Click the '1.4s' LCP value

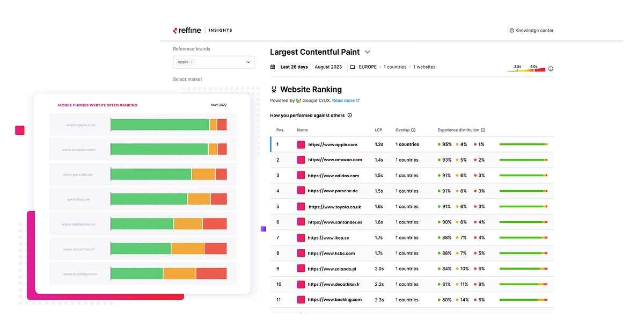click(x=379, y=160)
